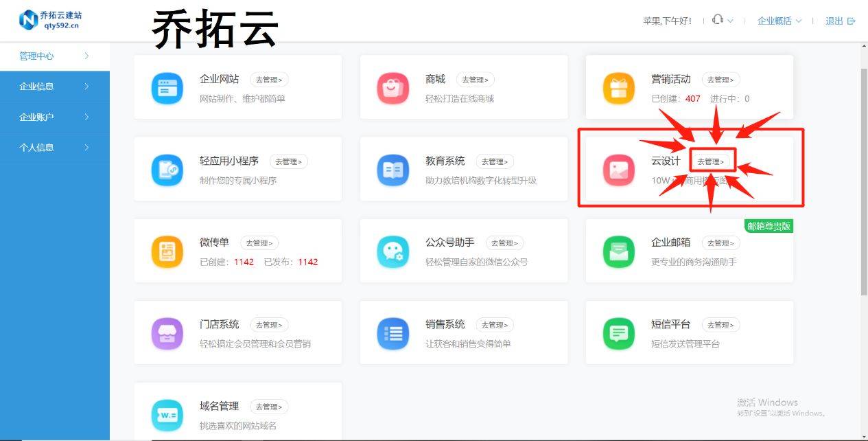The width and height of the screenshot is (868, 441).
Task: Click the 销售系统 list icon
Action: 393,334
